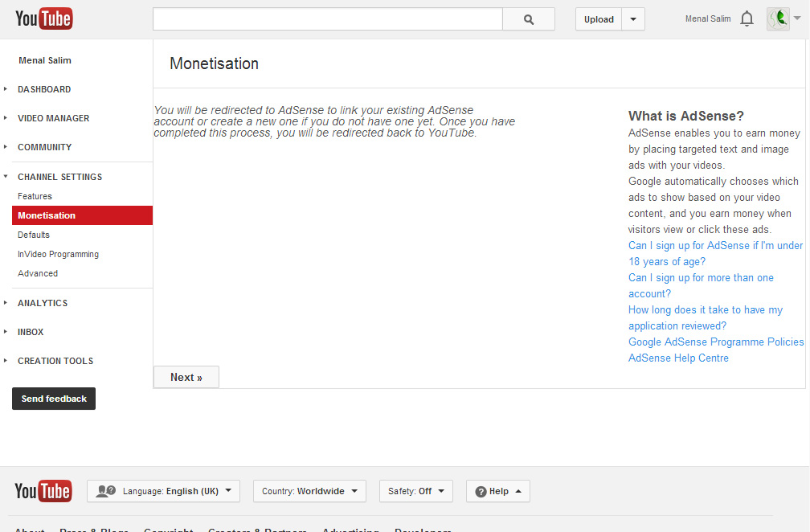
Task: Open the Dashboard menu item
Action: pos(44,89)
